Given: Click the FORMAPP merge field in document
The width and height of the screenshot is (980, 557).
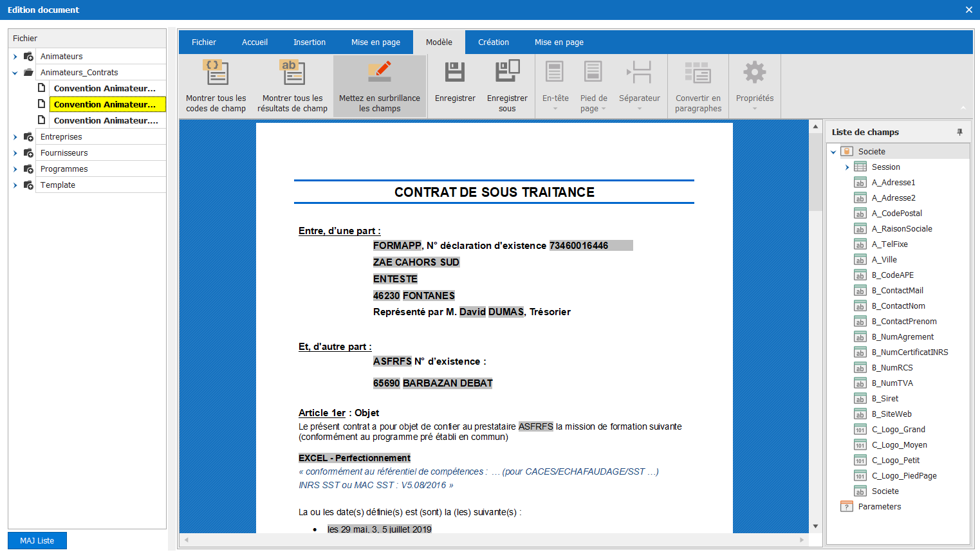Looking at the screenshot, I should tap(397, 246).
